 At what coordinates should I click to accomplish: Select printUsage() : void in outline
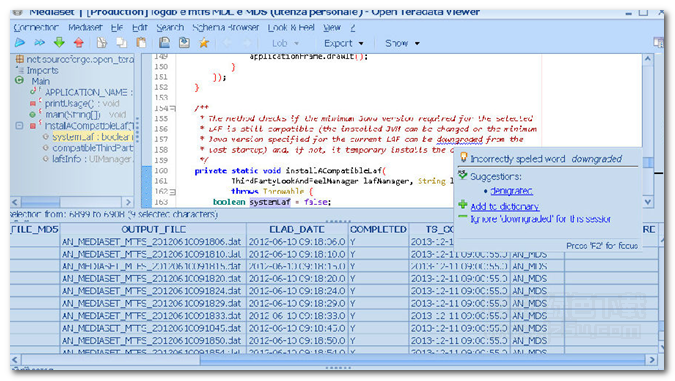(82, 103)
